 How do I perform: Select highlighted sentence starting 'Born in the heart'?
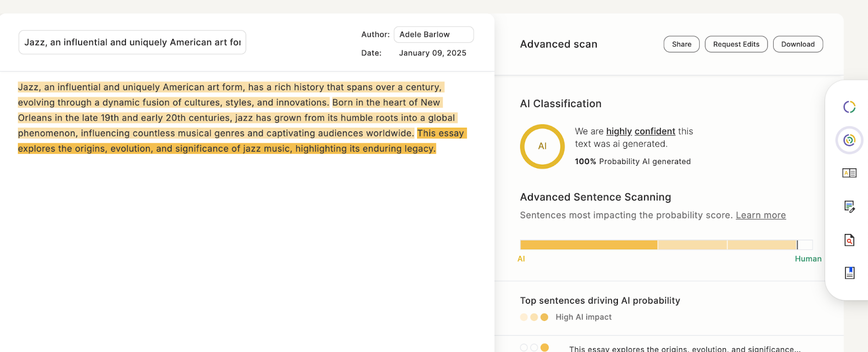coord(238,118)
